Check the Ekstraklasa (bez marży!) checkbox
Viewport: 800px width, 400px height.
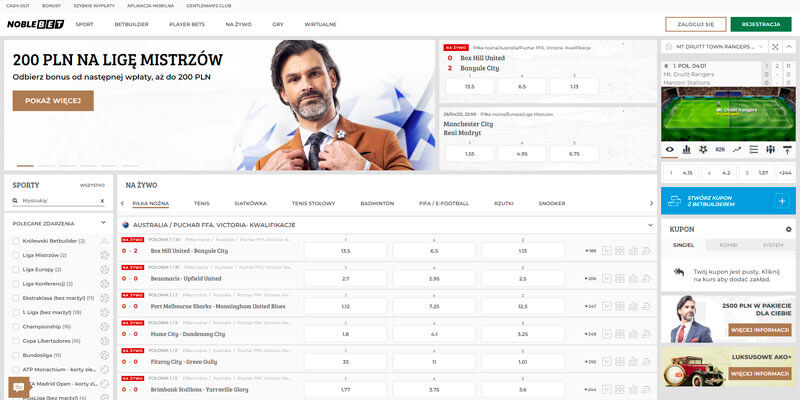16,298
